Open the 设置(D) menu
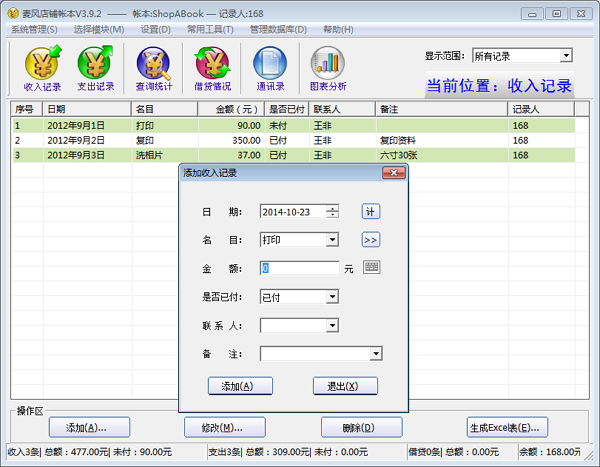Viewport: 600px width, 467px height. click(155, 29)
